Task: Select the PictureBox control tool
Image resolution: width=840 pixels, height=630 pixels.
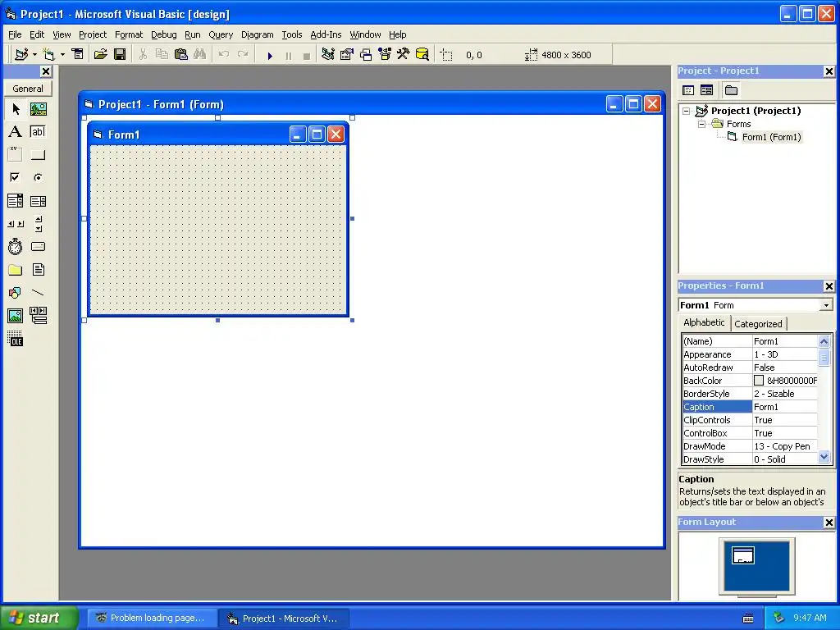Action: [x=38, y=109]
